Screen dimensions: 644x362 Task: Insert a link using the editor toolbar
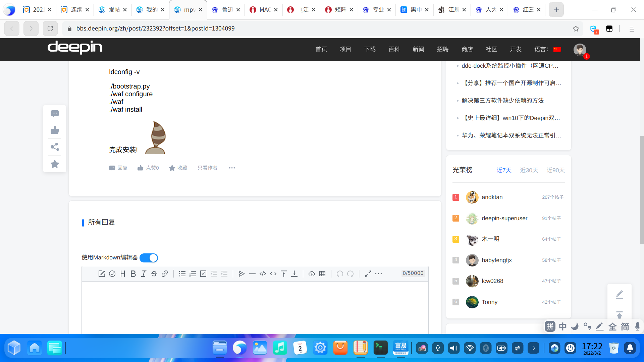click(x=165, y=274)
